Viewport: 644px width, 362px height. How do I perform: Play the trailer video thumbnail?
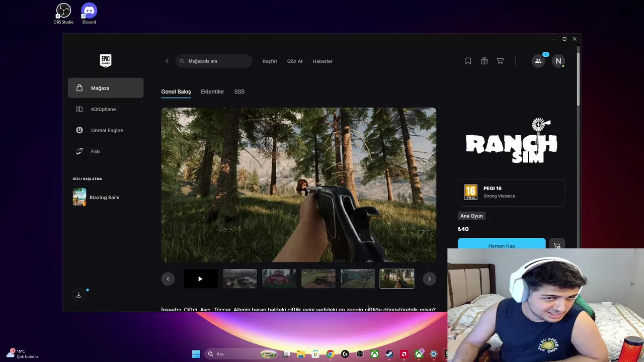point(201,279)
